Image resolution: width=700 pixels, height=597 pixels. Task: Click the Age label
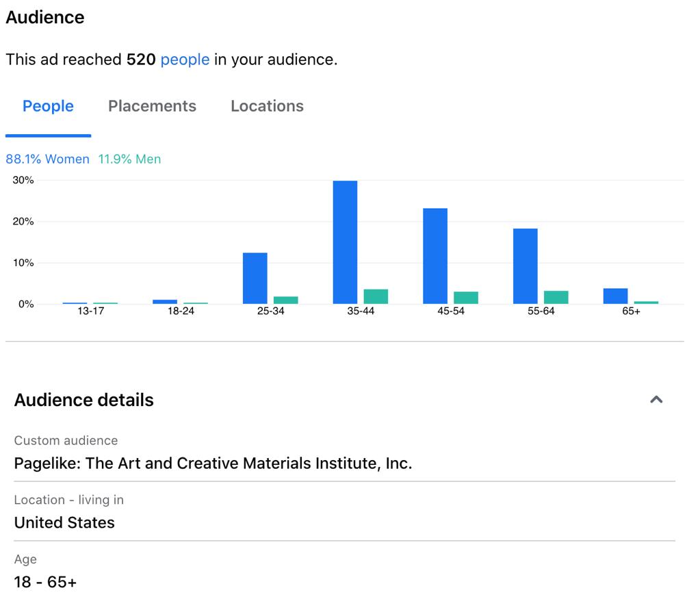click(25, 559)
